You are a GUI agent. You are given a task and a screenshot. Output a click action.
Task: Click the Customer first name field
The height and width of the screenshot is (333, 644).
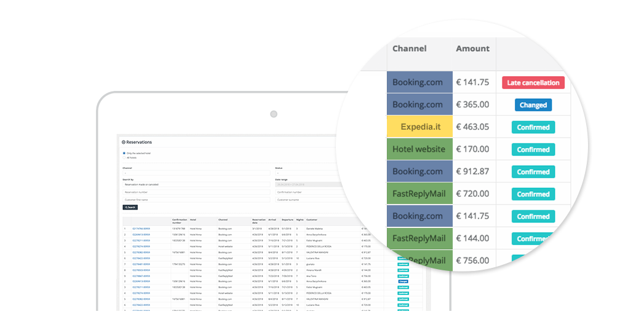(x=196, y=200)
